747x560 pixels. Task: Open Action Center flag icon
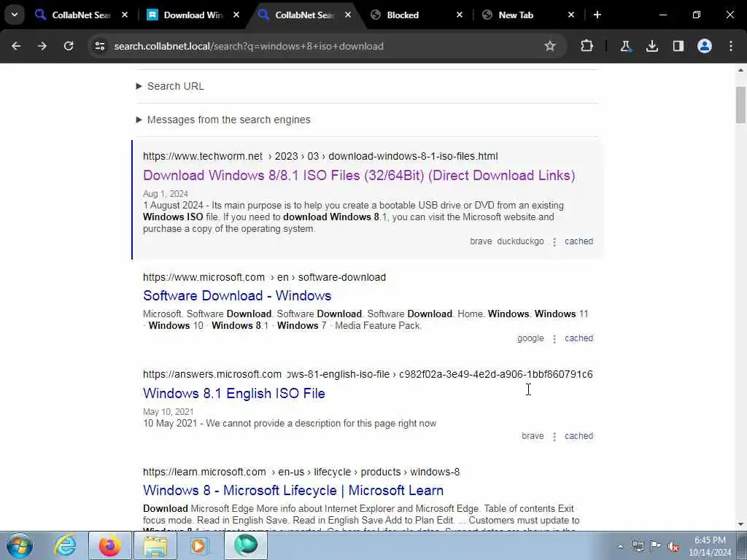point(656,546)
